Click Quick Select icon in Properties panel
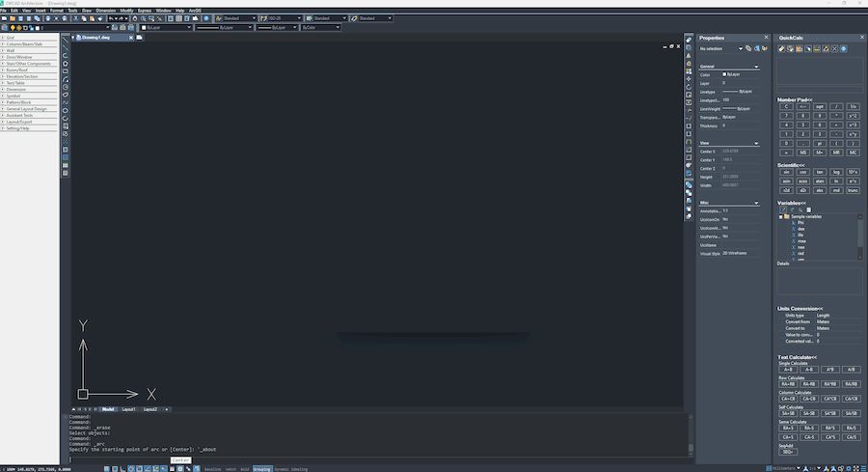 click(765, 48)
